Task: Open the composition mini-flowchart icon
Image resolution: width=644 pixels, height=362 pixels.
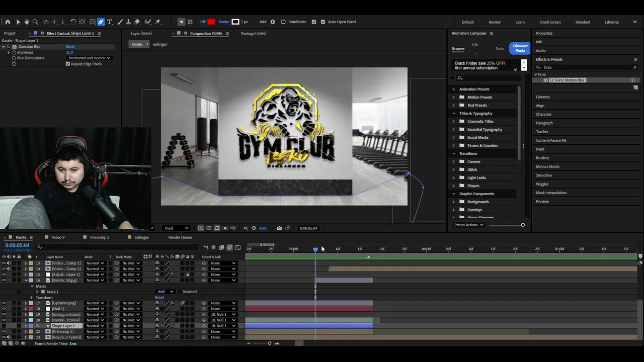Action: tap(205, 247)
